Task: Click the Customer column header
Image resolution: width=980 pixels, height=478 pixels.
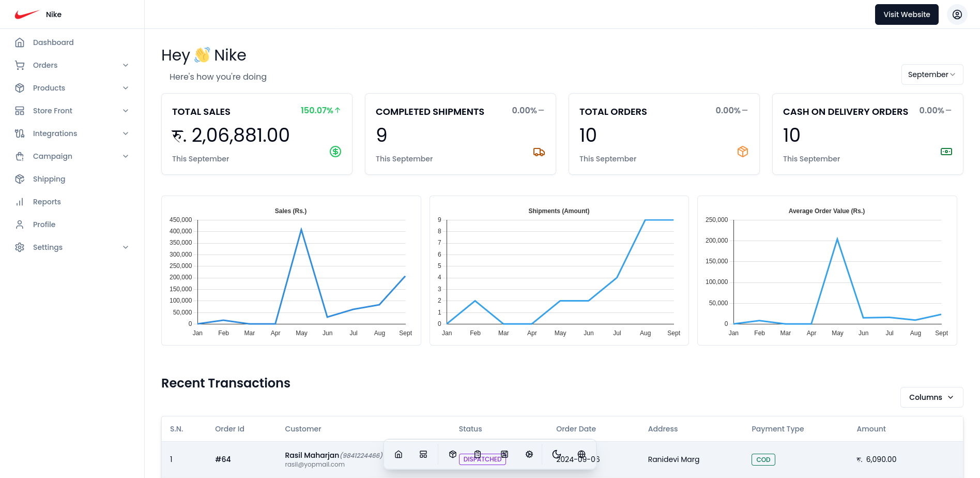Action: coord(303,429)
